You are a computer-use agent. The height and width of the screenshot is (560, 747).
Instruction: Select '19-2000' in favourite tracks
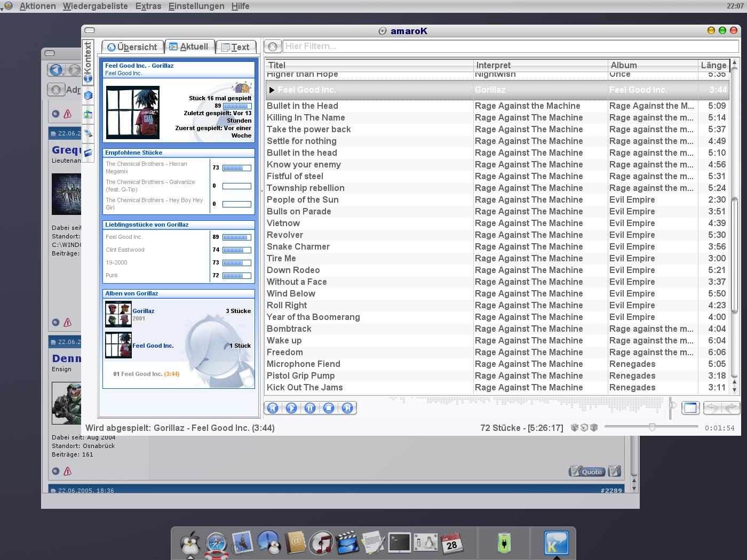pyautogui.click(x=116, y=262)
